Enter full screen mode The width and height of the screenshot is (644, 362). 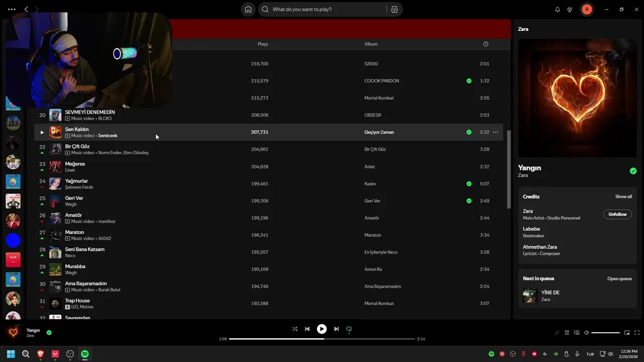click(637, 333)
